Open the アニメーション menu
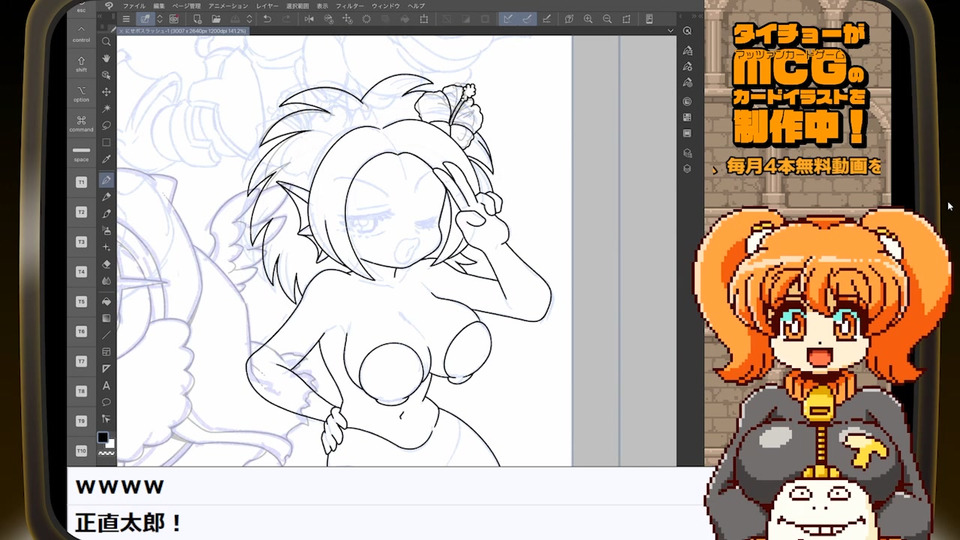The height and width of the screenshot is (540, 960). pyautogui.click(x=228, y=6)
